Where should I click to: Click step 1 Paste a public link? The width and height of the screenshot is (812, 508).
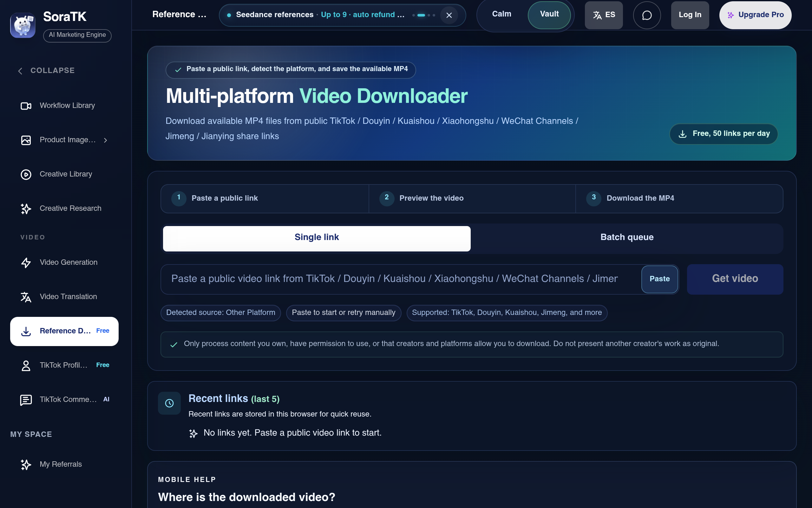[x=265, y=198]
